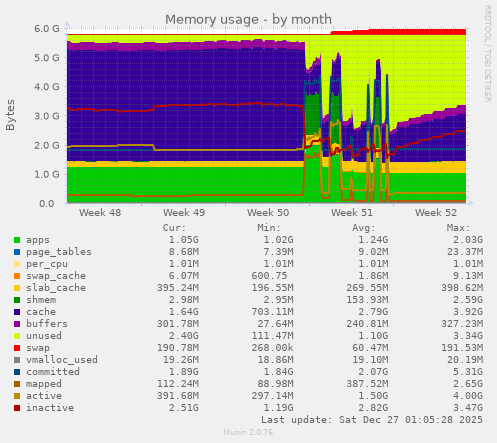Click the 'Munin 2.0.76' footer text
This screenshot has height=443, width=497.
pyautogui.click(x=248, y=433)
